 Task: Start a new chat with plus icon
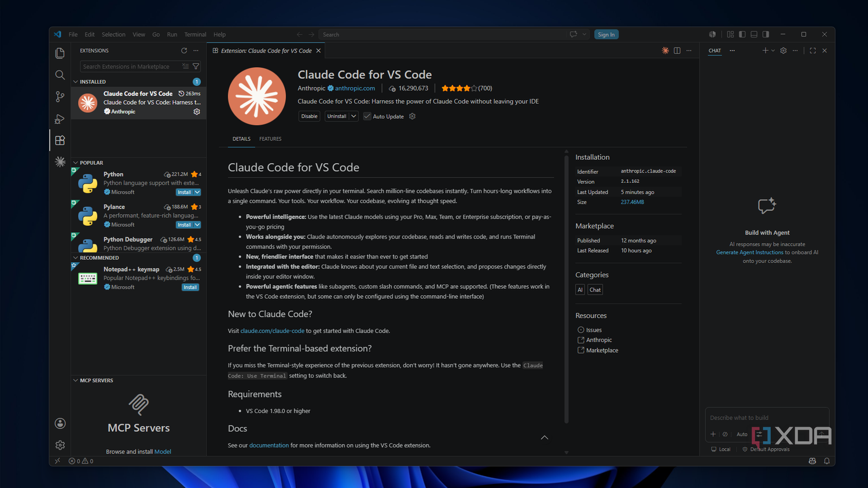765,51
